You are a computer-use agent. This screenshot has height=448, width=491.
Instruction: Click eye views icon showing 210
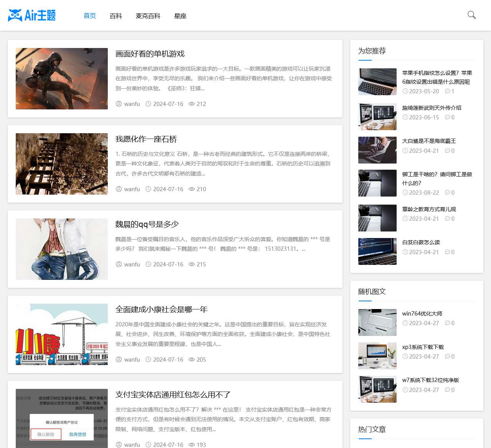coord(192,189)
